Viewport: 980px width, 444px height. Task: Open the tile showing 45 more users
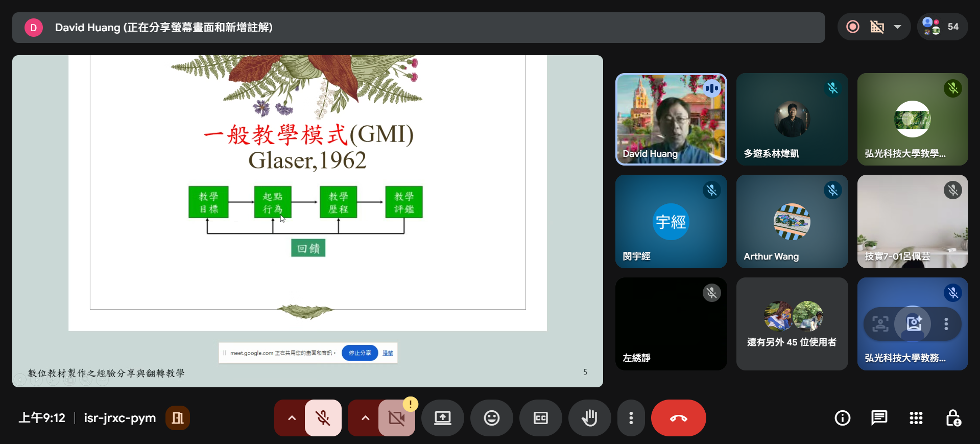[792, 324]
